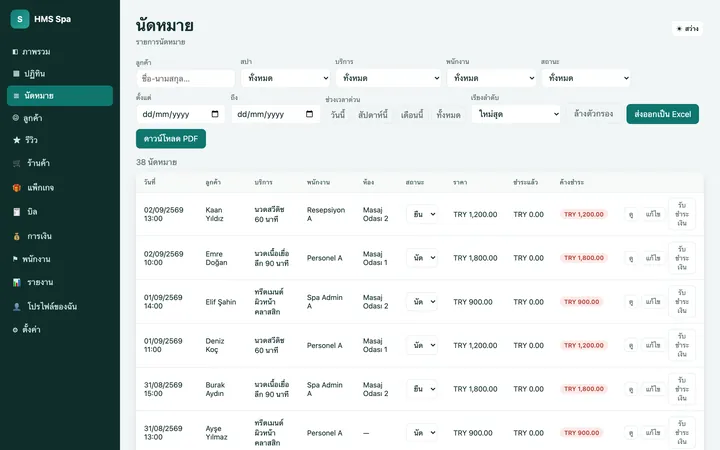Click the Resepsiyon A staff cell
The width and height of the screenshot is (720, 450).
(x=326, y=214)
